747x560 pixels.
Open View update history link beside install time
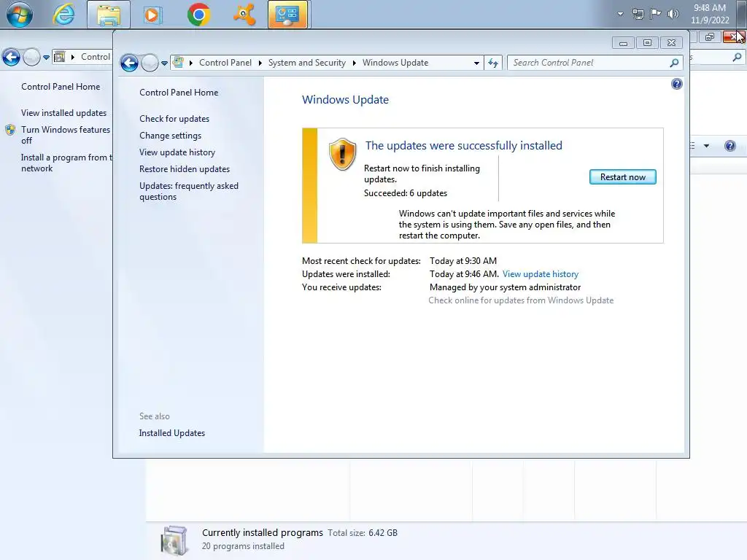coord(541,274)
